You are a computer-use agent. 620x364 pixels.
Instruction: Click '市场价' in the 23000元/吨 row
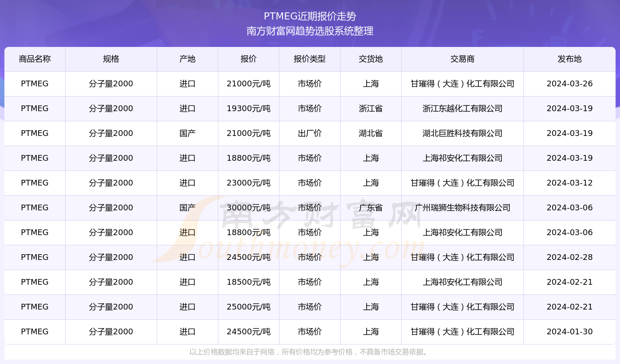tap(310, 183)
